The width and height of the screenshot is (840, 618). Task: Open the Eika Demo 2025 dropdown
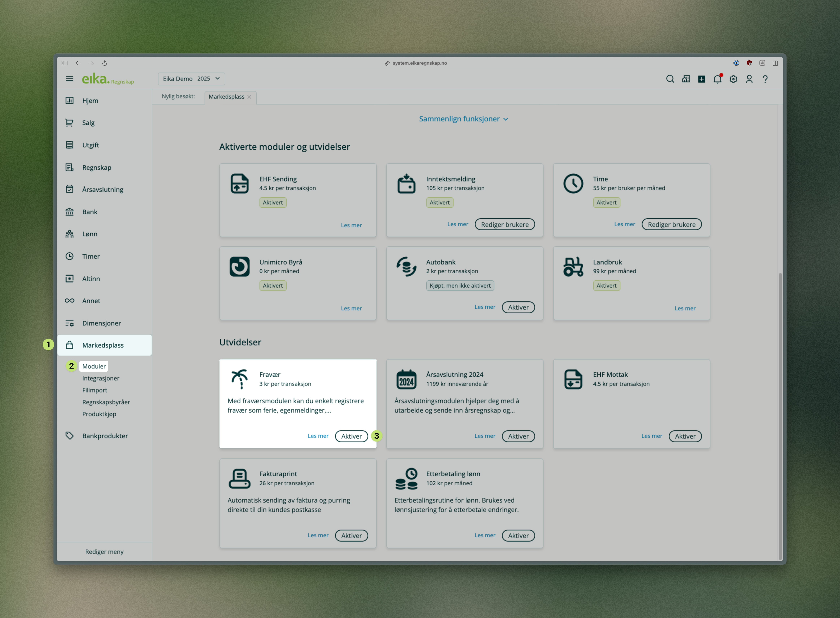(x=191, y=79)
